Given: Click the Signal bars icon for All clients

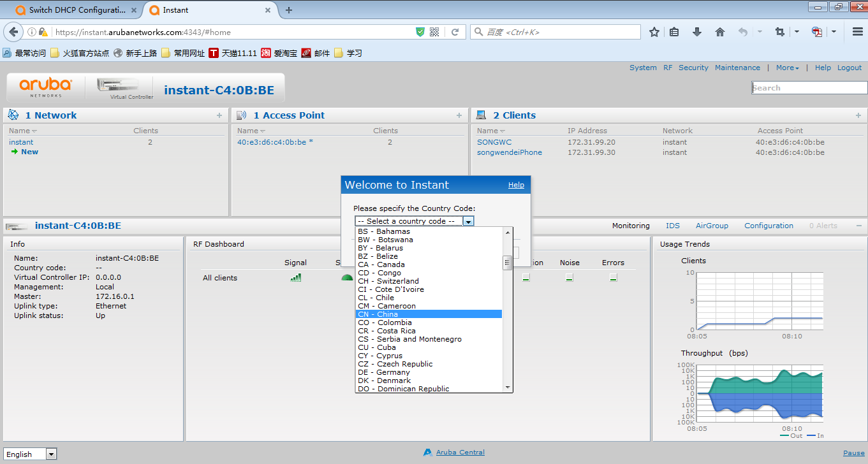Looking at the screenshot, I should pos(295,277).
